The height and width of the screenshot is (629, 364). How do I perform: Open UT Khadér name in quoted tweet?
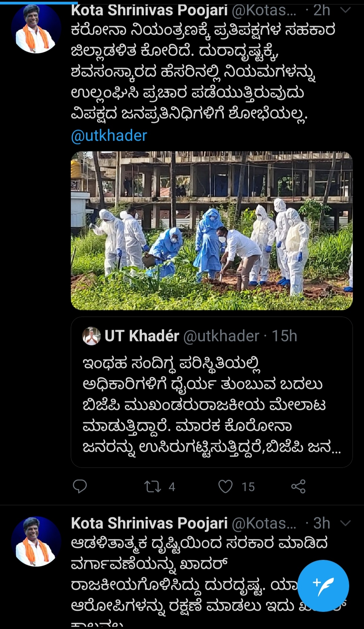pos(142,336)
